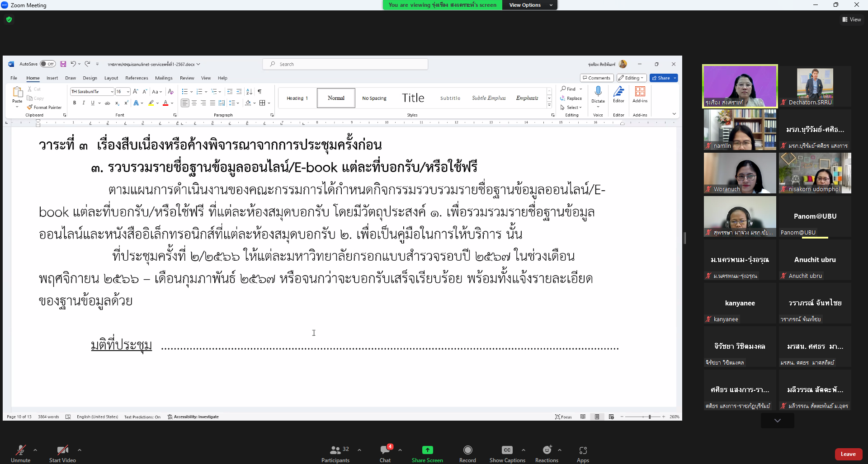Open the Zoom Apps icon
The width and height of the screenshot is (868, 464).
pos(583,450)
